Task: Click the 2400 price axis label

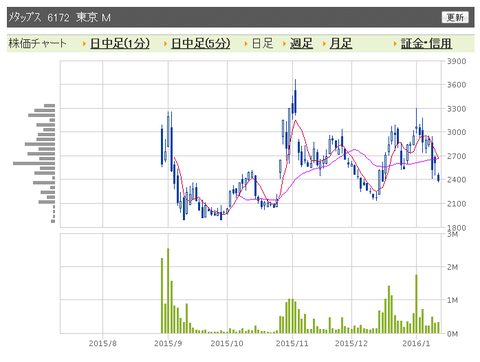Action: [x=456, y=180]
